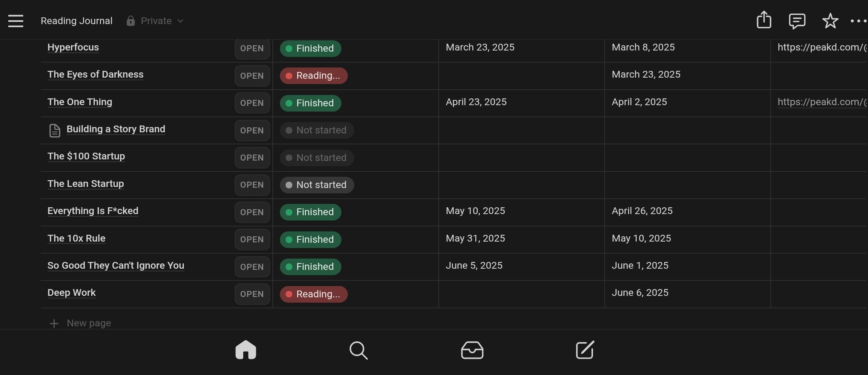Open peakd.com link in The One Thing row
868x375 pixels.
[822, 102]
